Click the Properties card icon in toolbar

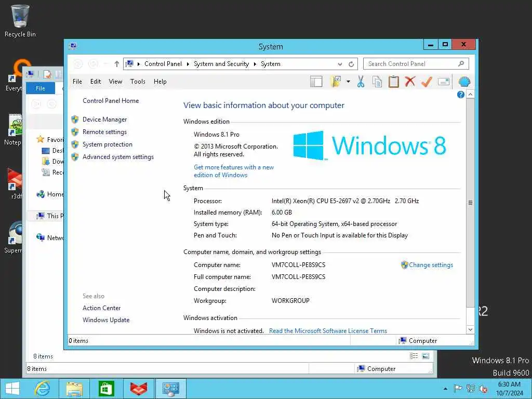pos(444,82)
